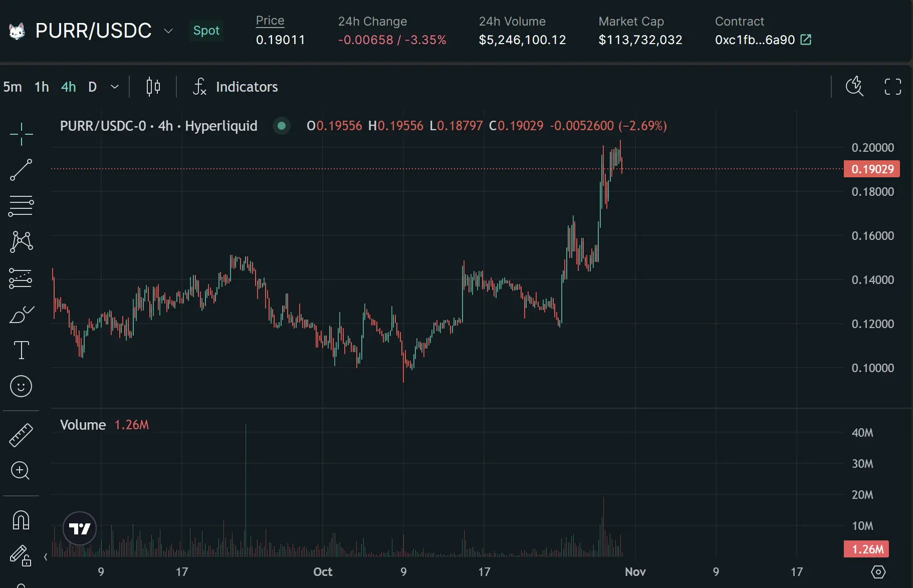
Task: Click the quick search lightning icon
Action: (x=854, y=86)
